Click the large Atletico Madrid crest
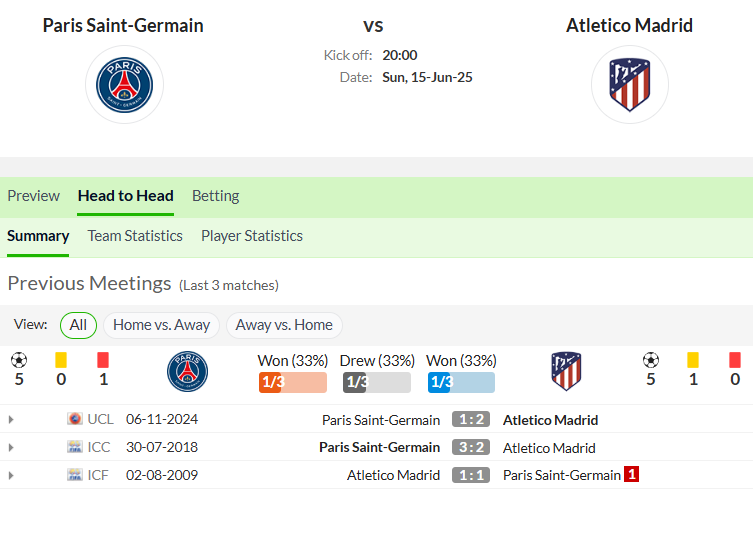Image resolution: width=753 pixels, height=538 pixels. (630, 85)
